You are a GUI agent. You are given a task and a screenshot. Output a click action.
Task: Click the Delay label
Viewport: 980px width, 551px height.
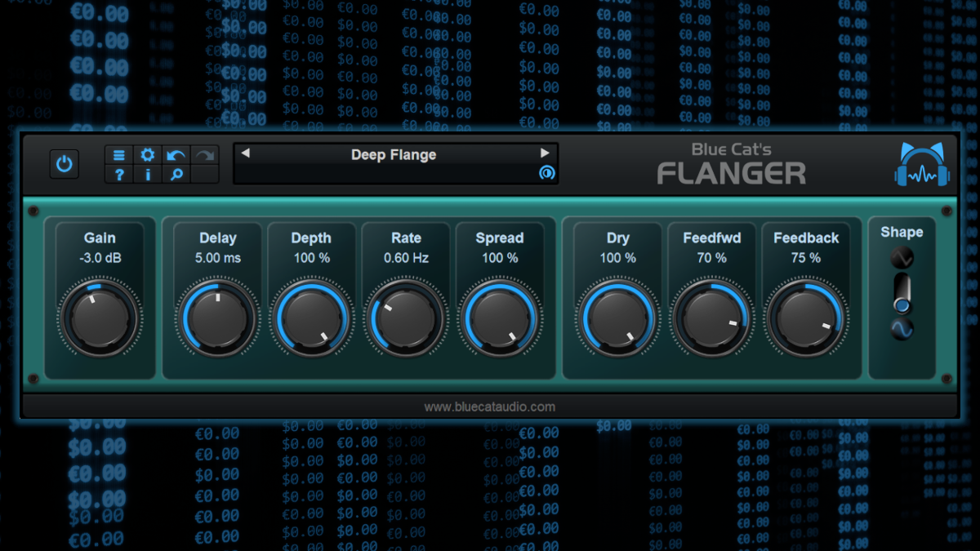(x=218, y=238)
